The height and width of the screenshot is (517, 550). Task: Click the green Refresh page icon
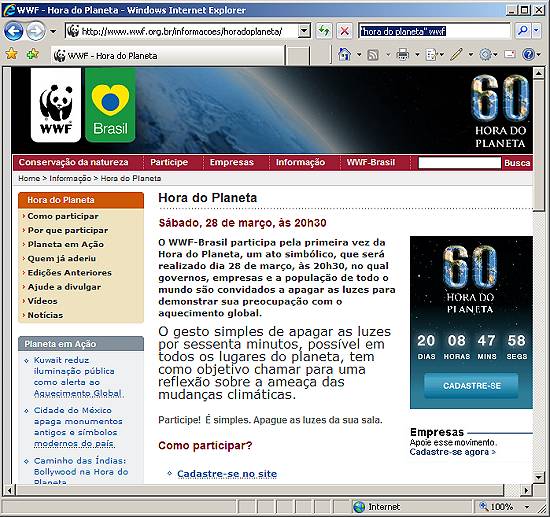click(323, 32)
